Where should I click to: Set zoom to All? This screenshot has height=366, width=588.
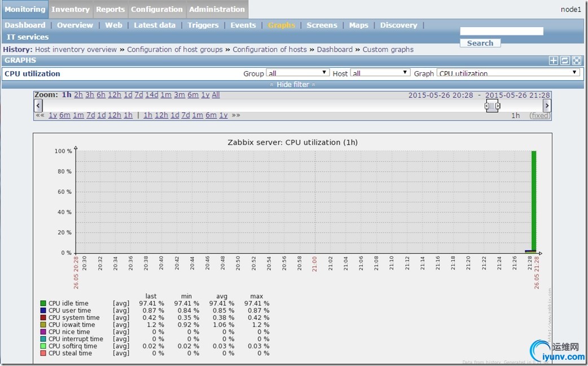tap(216, 95)
